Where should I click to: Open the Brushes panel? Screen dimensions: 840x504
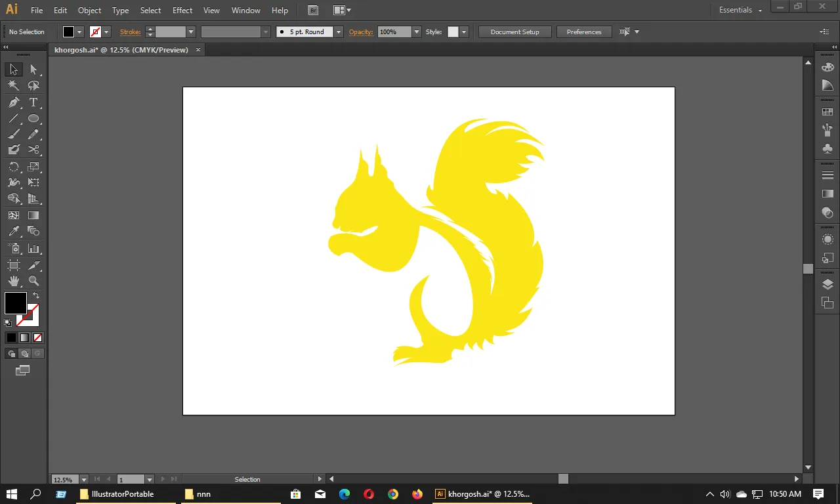point(828,130)
